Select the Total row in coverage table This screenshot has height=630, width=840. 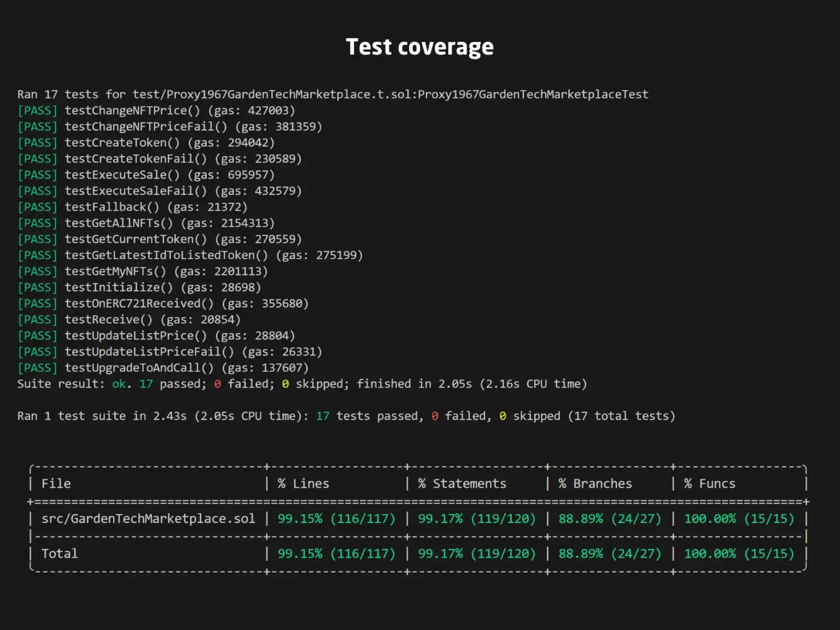pos(59,553)
